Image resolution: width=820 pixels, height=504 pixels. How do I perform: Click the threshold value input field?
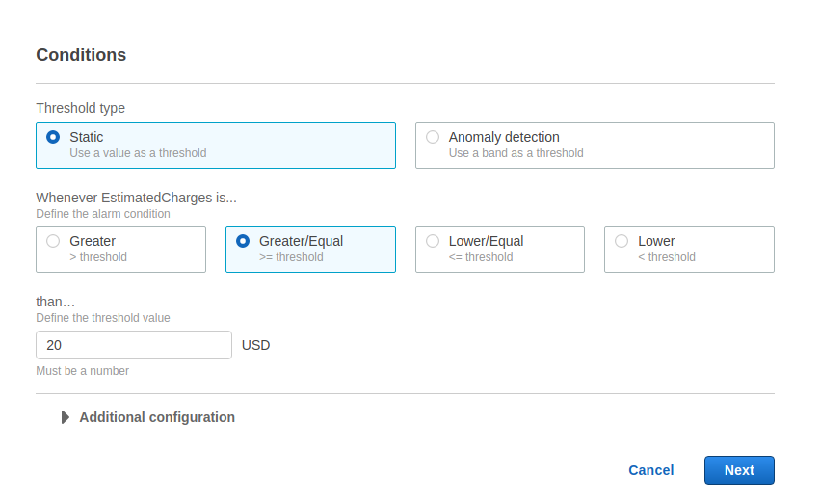(x=133, y=345)
